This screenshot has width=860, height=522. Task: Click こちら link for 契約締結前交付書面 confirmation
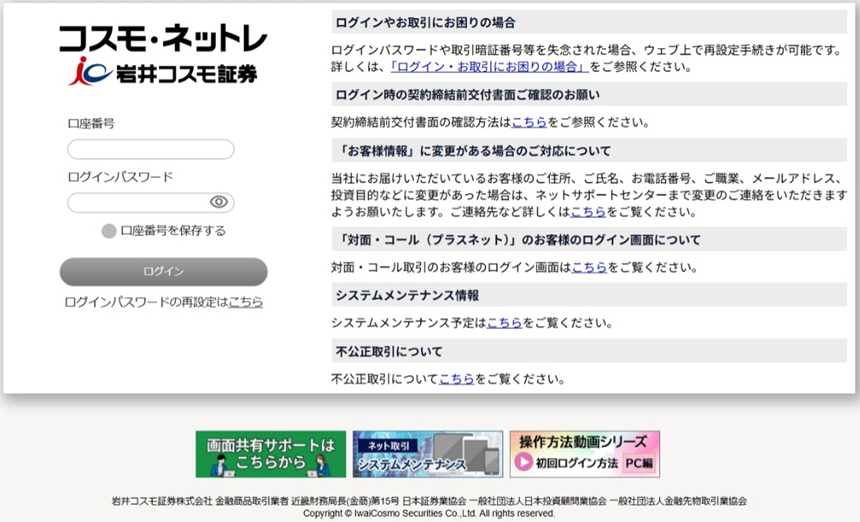coord(529,122)
